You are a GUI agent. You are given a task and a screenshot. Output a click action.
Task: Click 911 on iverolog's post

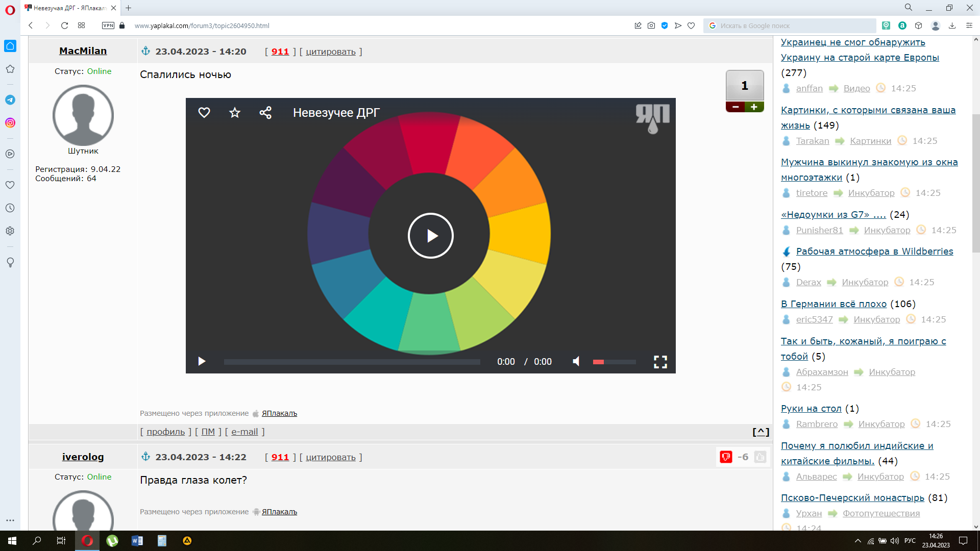click(280, 457)
